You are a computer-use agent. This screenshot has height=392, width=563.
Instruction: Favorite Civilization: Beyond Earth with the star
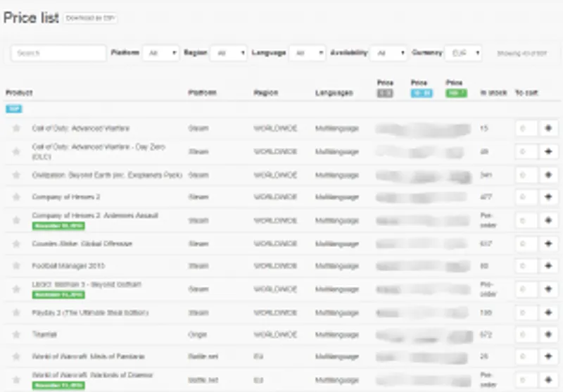tap(16, 175)
